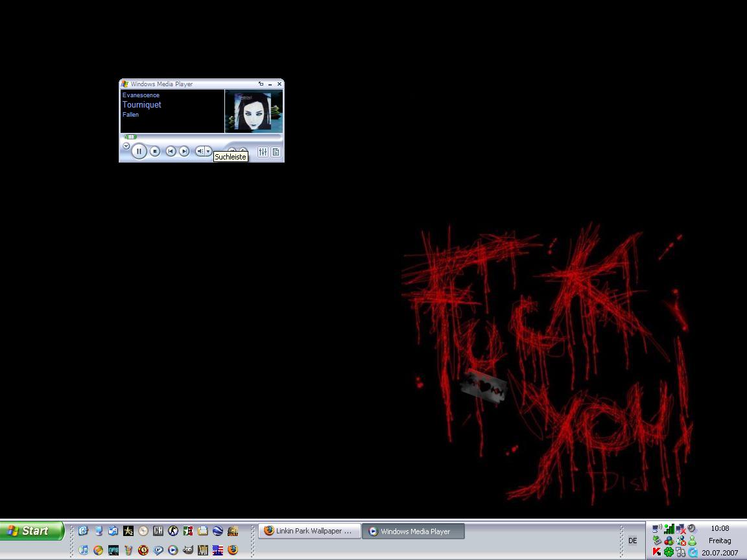Switch Media Player to full mode
Viewport: 747px width, 560px height.
(261, 84)
